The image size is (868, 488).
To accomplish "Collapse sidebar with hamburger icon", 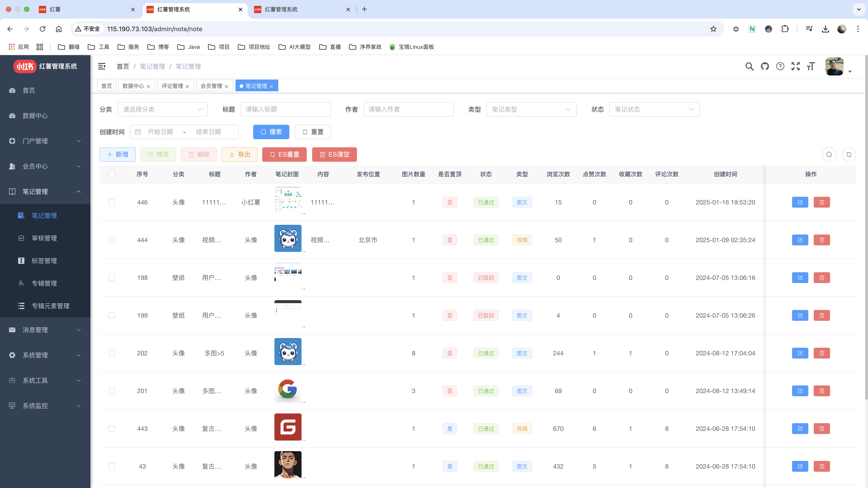I will click(x=102, y=66).
